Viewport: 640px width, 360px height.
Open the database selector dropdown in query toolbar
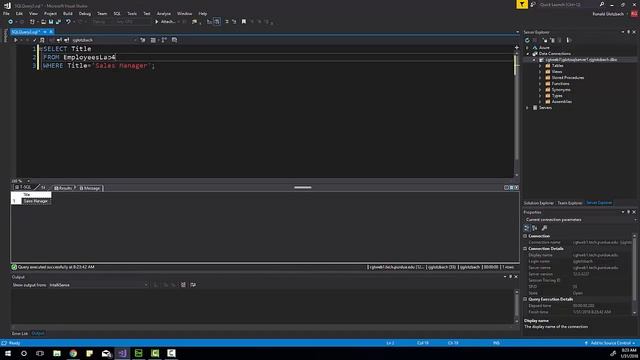click(104, 40)
